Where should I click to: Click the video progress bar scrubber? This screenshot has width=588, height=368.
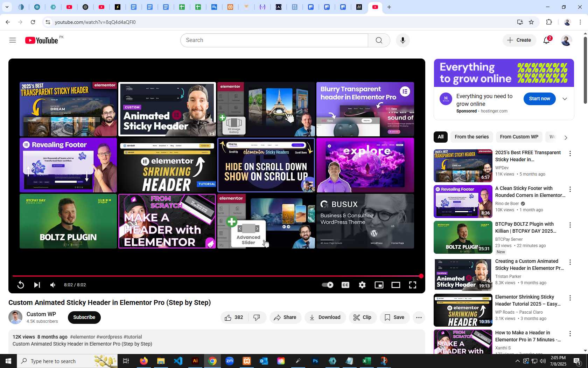tap(421, 276)
